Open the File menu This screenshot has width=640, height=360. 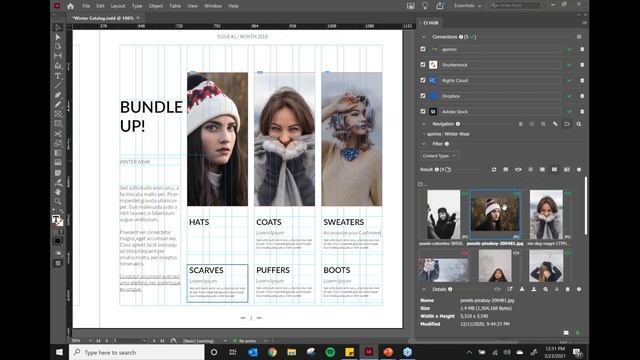[x=86, y=6]
